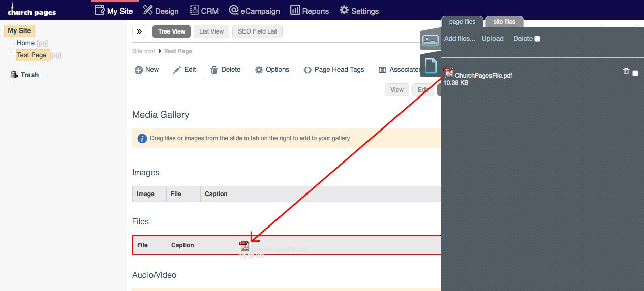Viewport: 644px width, 291px height.
Task: Click Add files... in file panel
Action: 459,38
